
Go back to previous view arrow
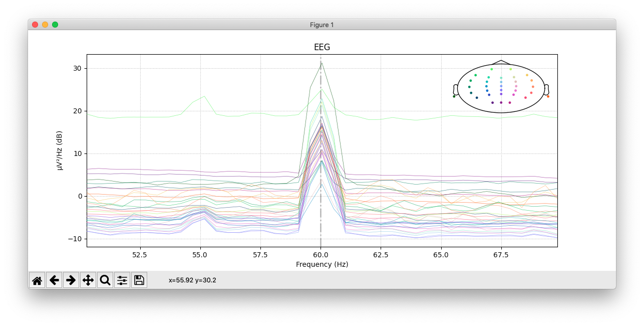[54, 280]
